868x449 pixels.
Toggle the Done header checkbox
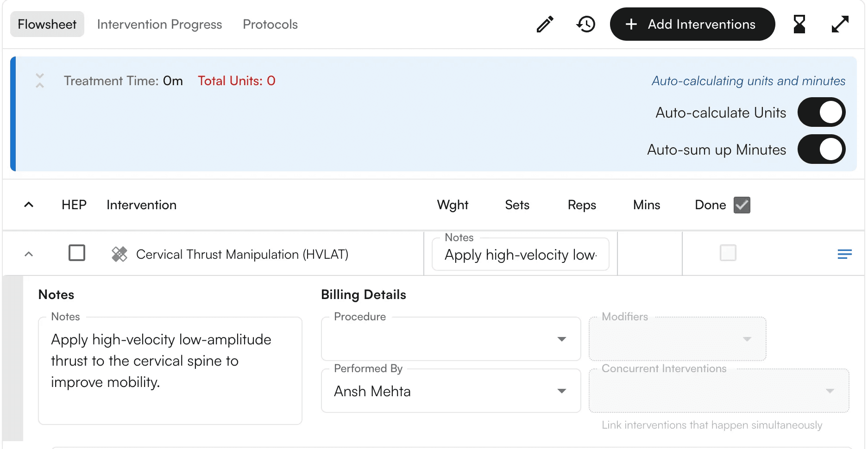point(742,205)
